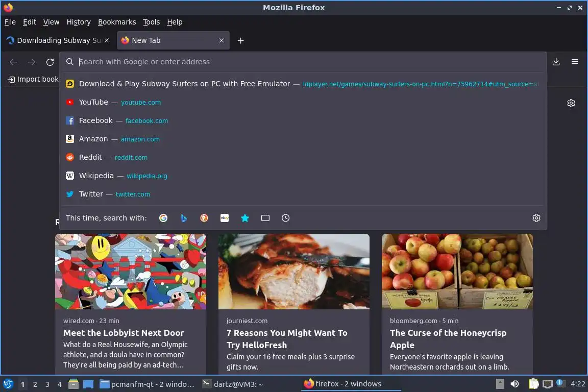Open the twitter.com suggestion link

click(133, 194)
